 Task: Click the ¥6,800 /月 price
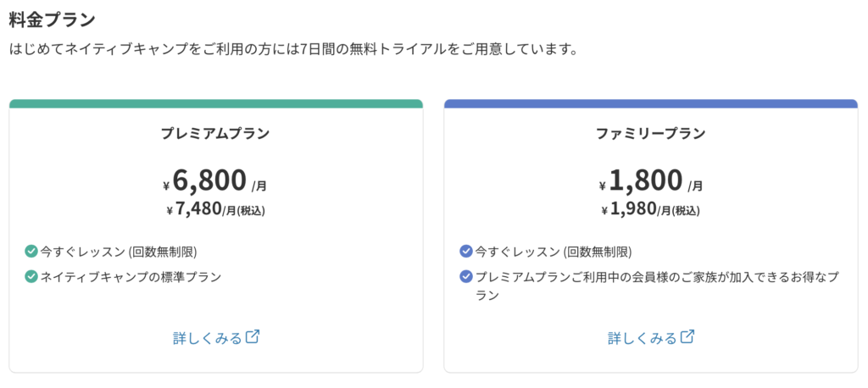pyautogui.click(x=215, y=180)
